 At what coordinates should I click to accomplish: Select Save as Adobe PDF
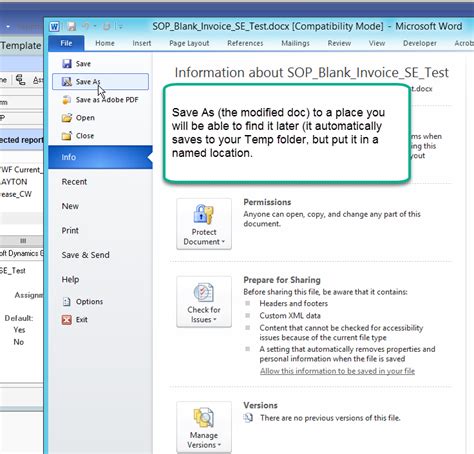(x=100, y=100)
